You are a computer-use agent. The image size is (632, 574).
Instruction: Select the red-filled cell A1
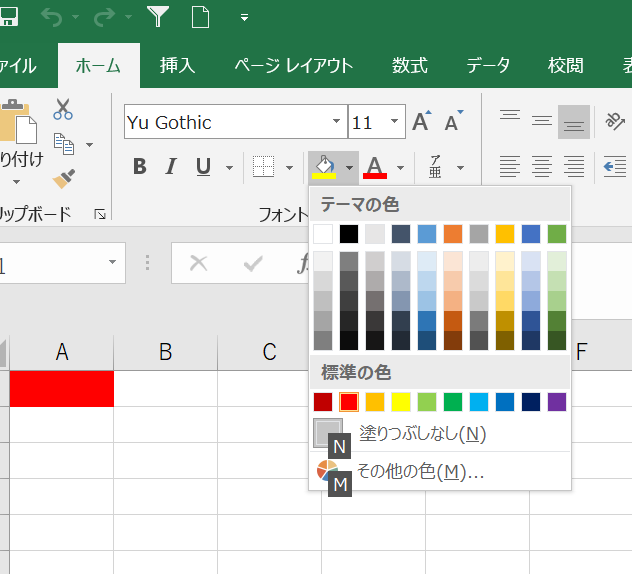tap(62, 389)
